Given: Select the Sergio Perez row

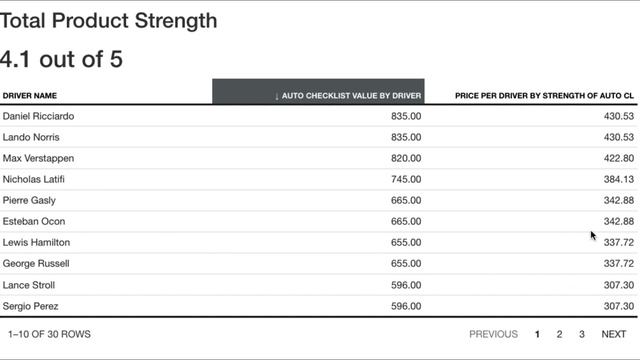Looking at the screenshot, I should coord(318,306).
